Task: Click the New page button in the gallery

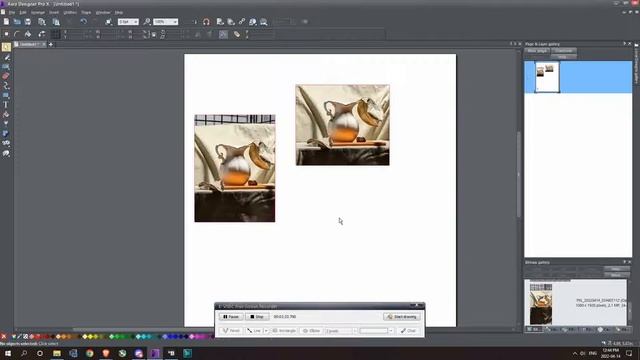Action: tap(537, 51)
